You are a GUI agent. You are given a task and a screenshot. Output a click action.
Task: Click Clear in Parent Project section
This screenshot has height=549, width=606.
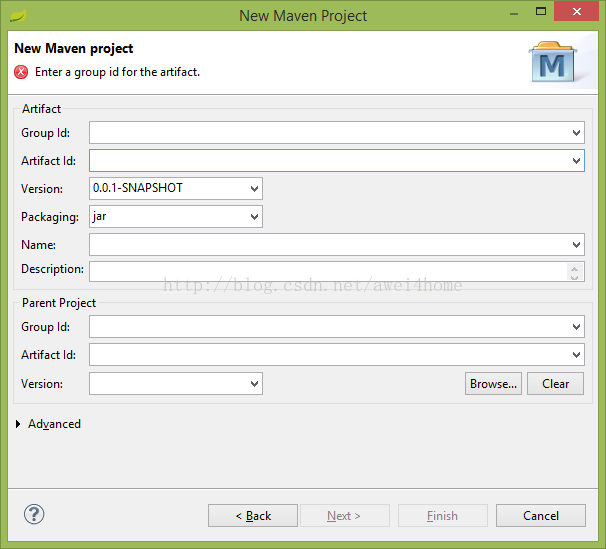pyautogui.click(x=555, y=384)
